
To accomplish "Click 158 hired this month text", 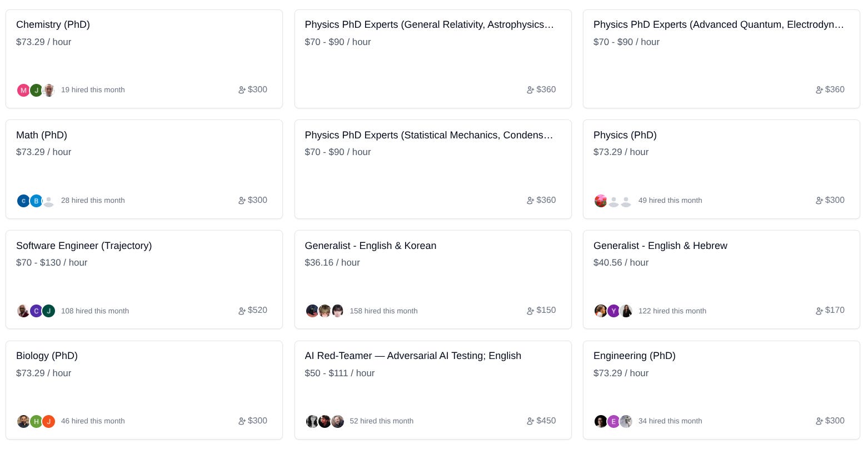I will pos(383,311).
